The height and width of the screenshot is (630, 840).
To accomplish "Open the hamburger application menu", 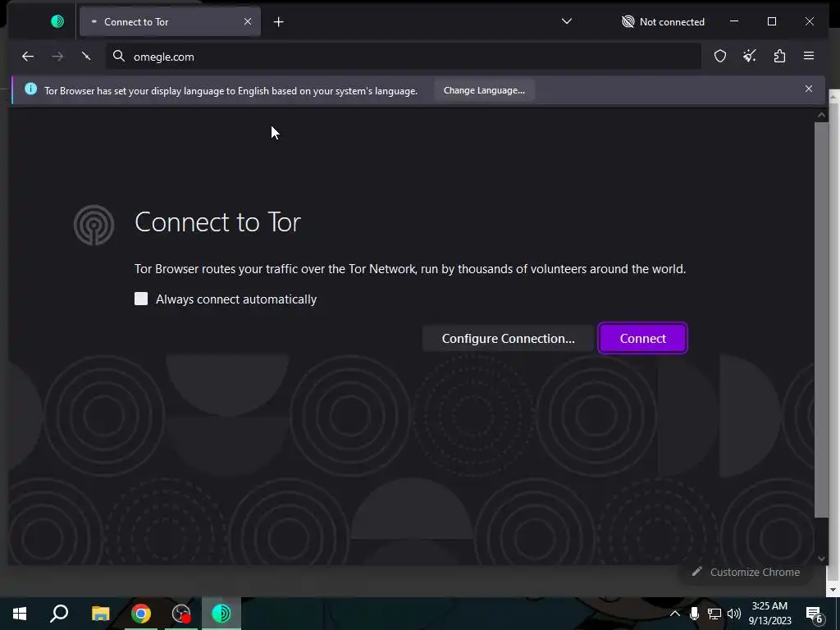I will pos(809,57).
